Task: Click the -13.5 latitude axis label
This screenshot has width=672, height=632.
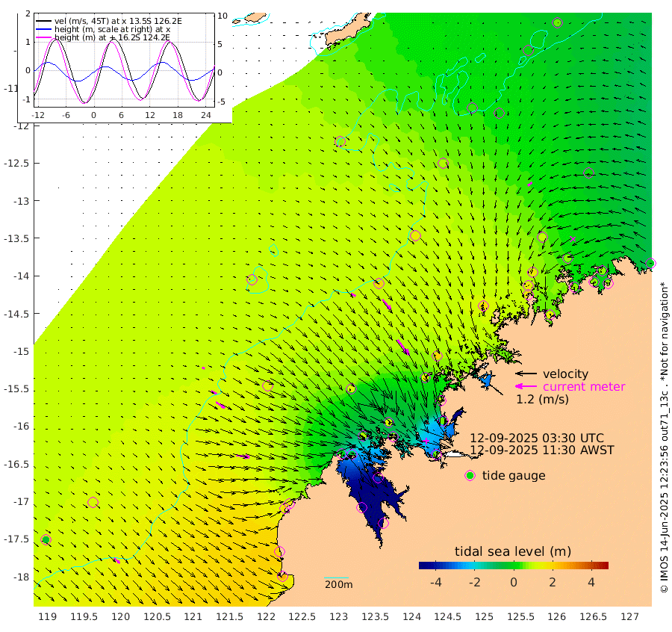Action: click(16, 238)
